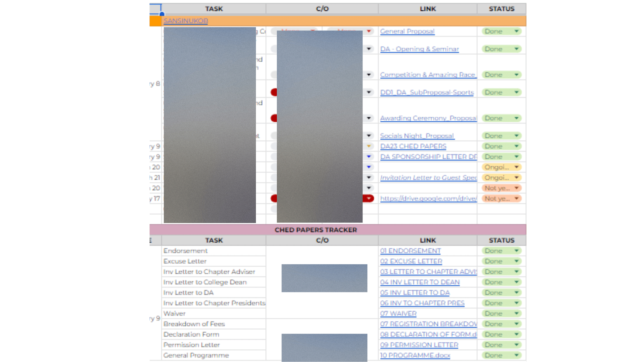Open the 10 PROGRAMME.docx link
Screen dimensions: 644x362
(x=415, y=355)
